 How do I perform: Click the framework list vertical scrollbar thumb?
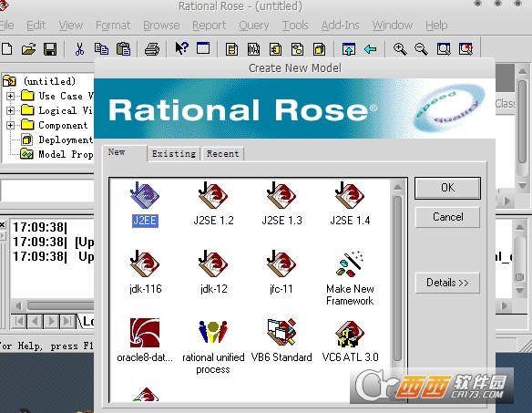[x=397, y=278]
